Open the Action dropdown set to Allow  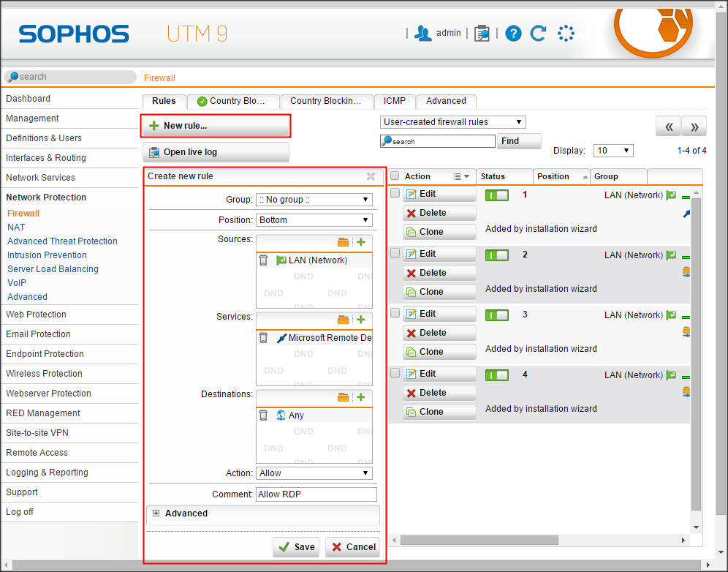314,473
